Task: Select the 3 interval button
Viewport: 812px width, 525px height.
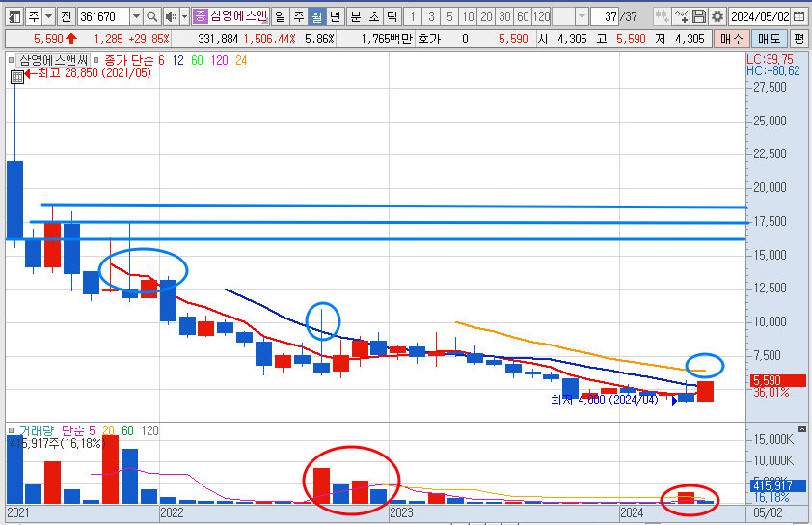Action: (431, 17)
